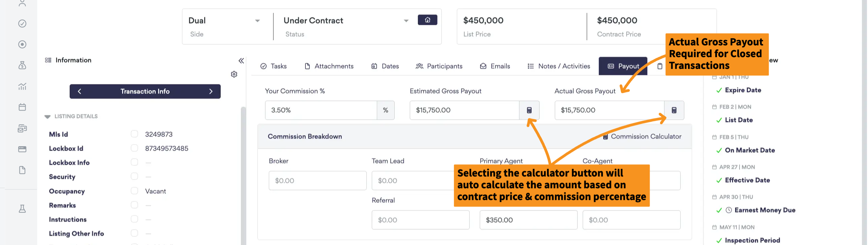
Task: Open the flask icon in left sidebar
Action: [x=22, y=209]
